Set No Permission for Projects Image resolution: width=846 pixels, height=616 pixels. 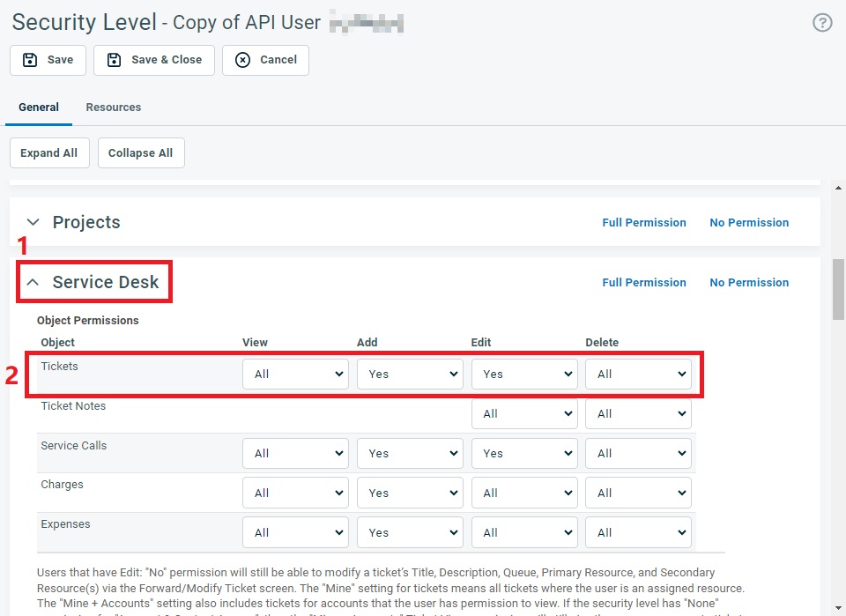click(749, 223)
